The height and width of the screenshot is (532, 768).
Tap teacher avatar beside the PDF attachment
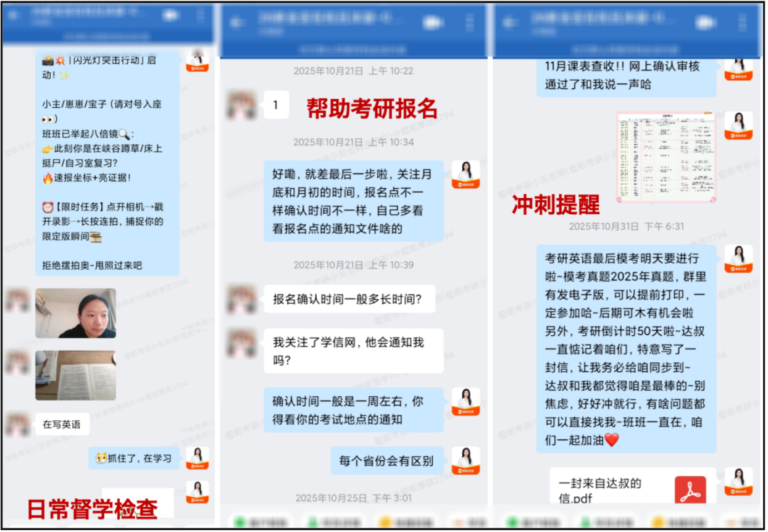point(738,481)
